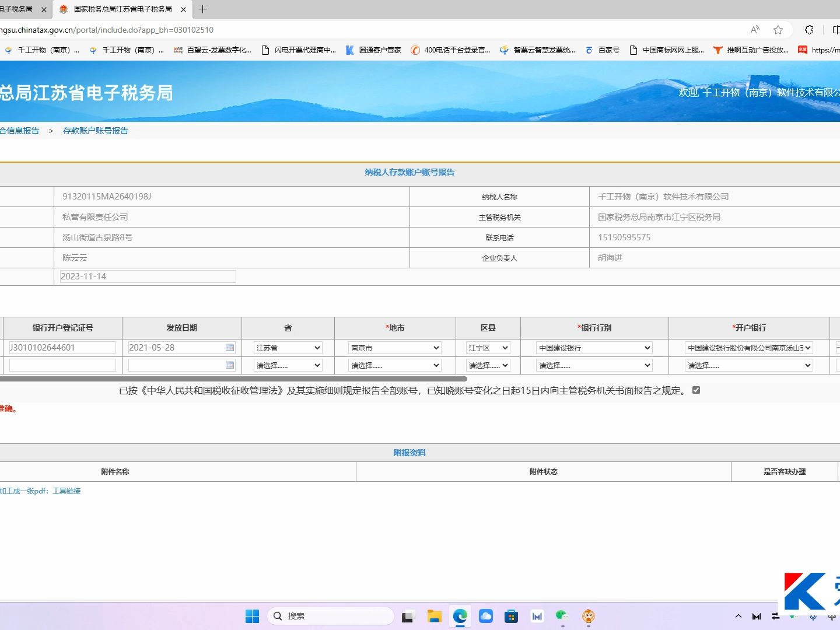Click the 2021-05-28 issue date field

(176, 348)
